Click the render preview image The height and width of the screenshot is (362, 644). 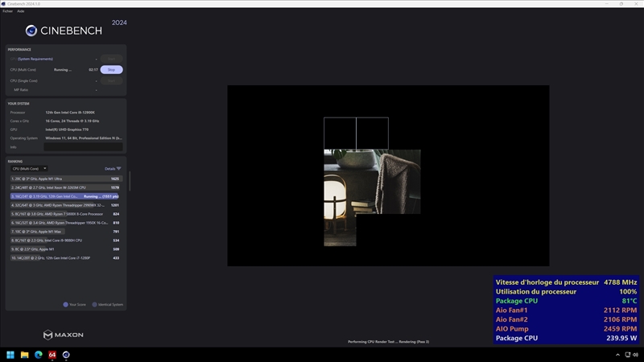[x=388, y=175]
